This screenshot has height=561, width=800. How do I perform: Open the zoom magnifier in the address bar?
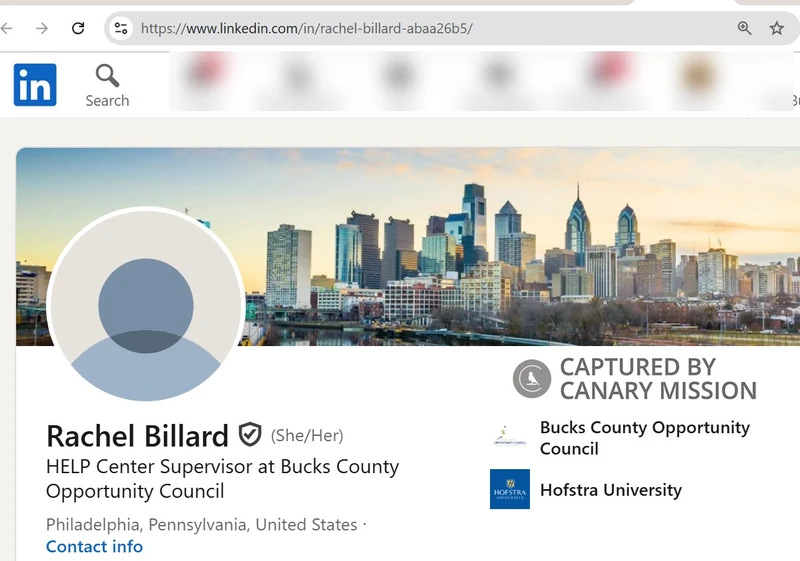744,28
